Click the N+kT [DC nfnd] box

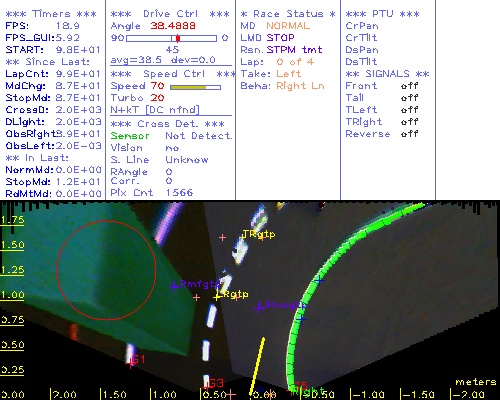[155, 110]
